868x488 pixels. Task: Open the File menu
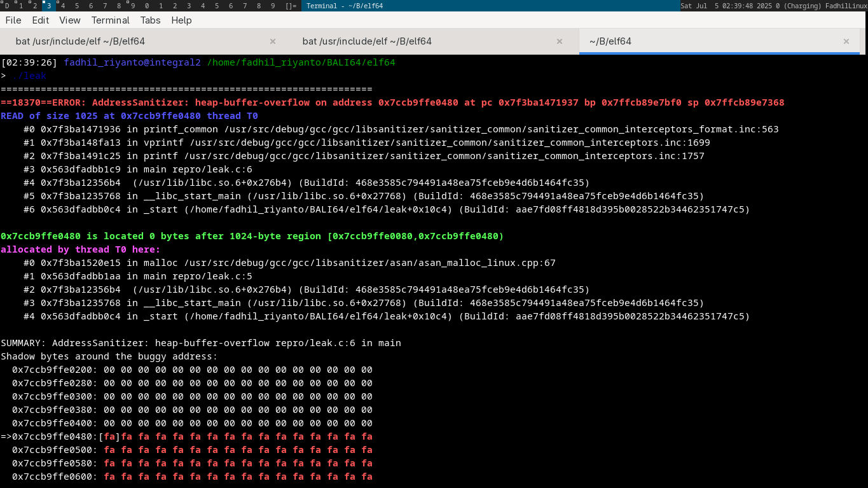tap(13, 20)
